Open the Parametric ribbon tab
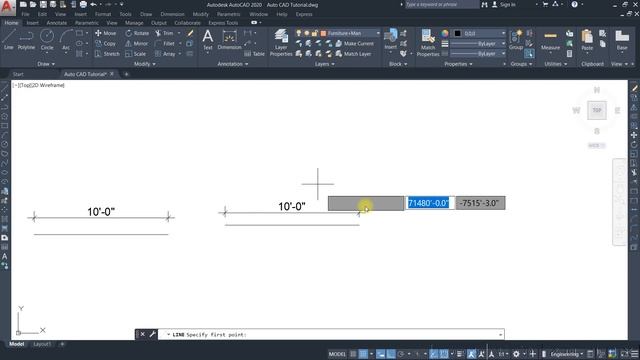The height and width of the screenshot is (360, 640). [x=87, y=23]
